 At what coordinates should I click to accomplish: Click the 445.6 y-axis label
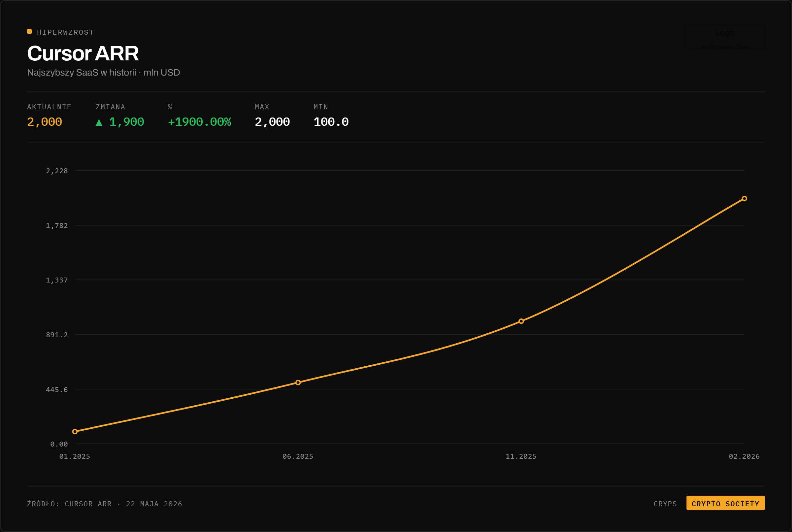pyautogui.click(x=57, y=389)
